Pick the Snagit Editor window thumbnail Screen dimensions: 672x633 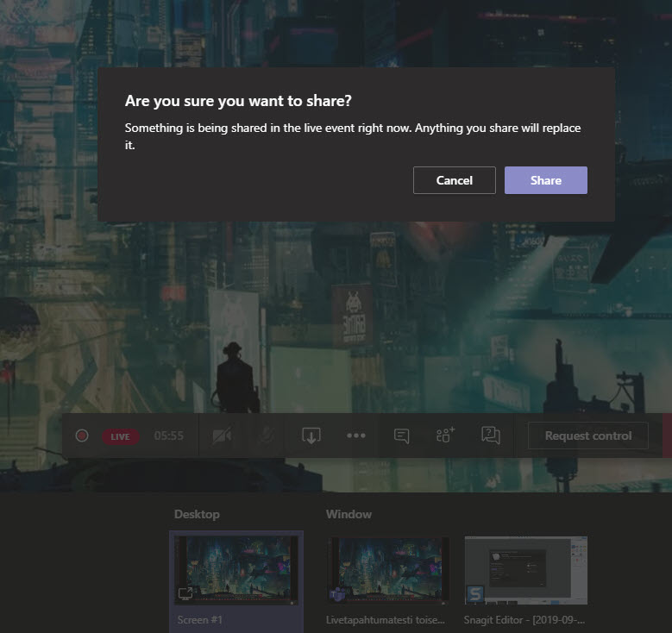coord(526,569)
